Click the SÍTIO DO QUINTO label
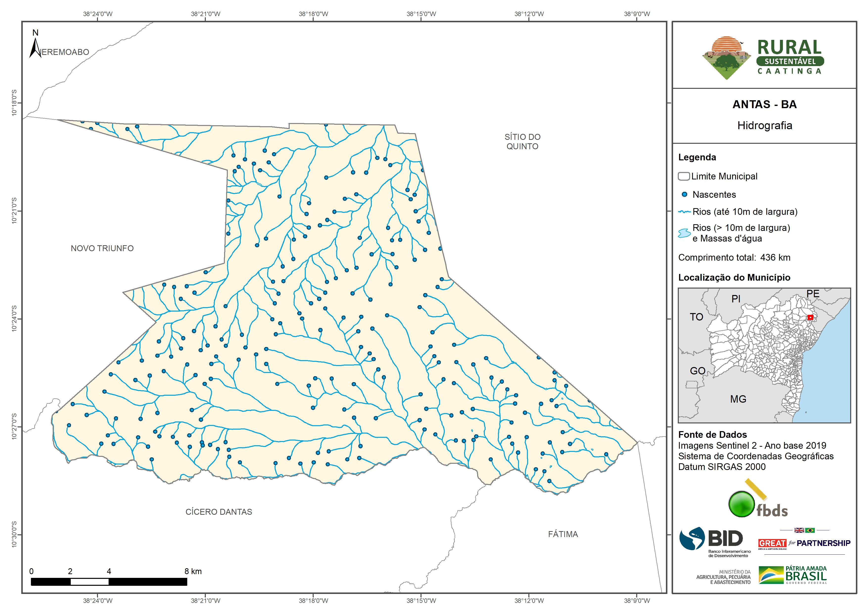Image resolution: width=868 pixels, height=614 pixels. 522,142
